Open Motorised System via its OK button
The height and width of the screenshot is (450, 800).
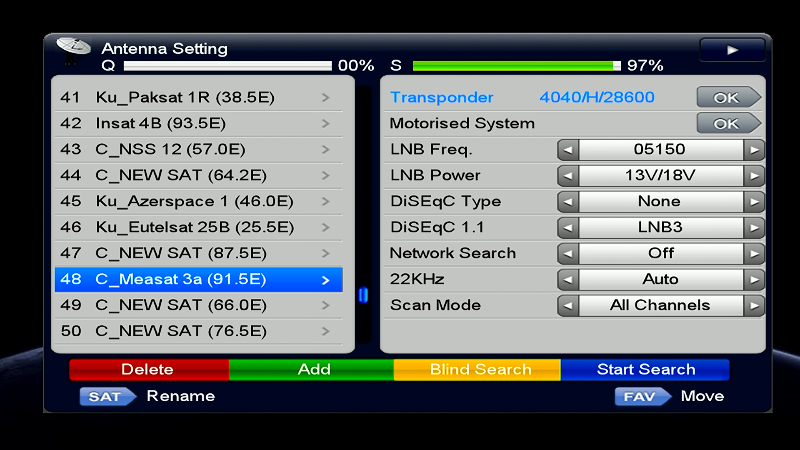(x=729, y=123)
